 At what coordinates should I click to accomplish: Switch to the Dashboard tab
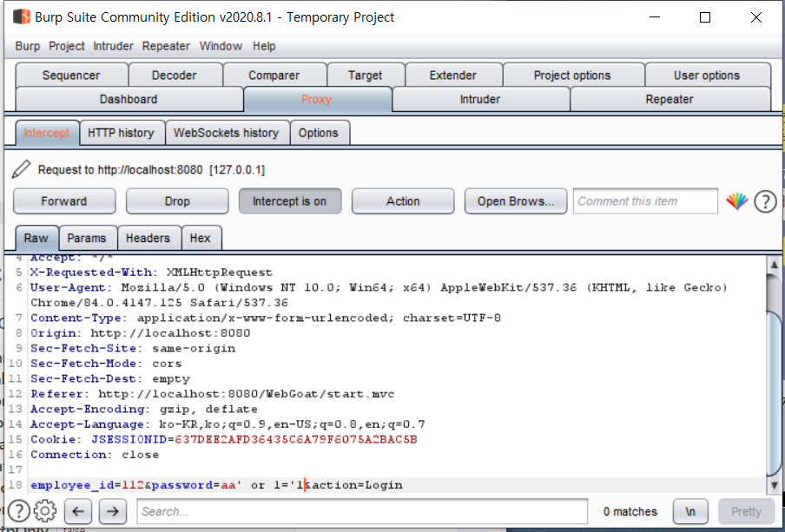point(129,99)
